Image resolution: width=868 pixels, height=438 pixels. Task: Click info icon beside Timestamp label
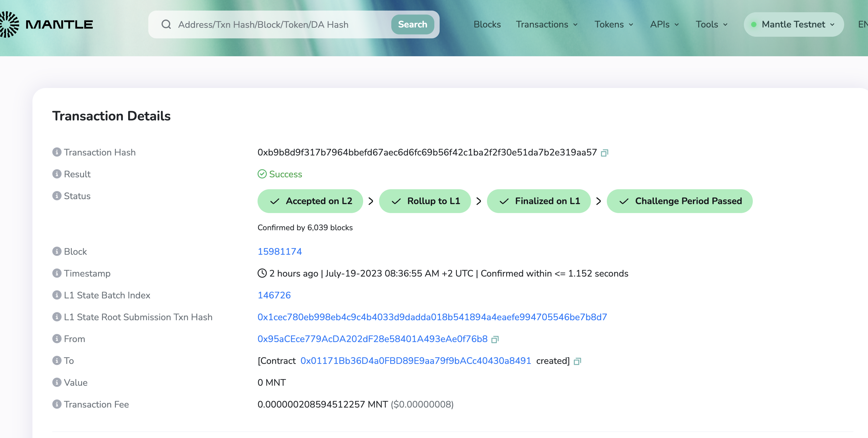coord(57,273)
